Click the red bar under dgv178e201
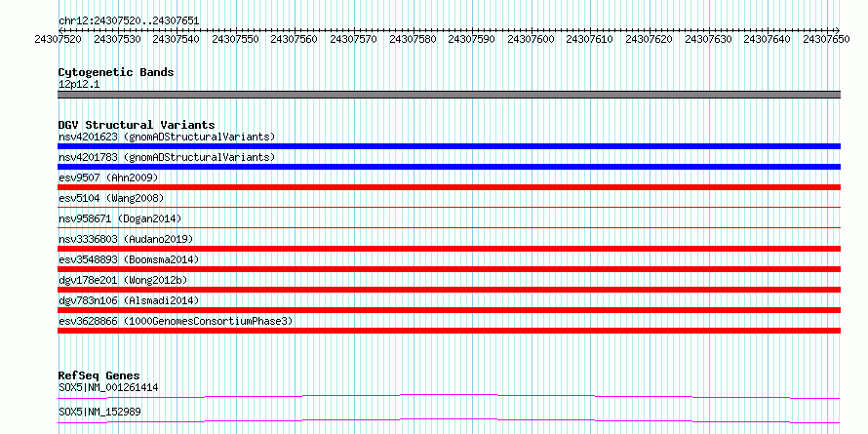 (x=449, y=290)
